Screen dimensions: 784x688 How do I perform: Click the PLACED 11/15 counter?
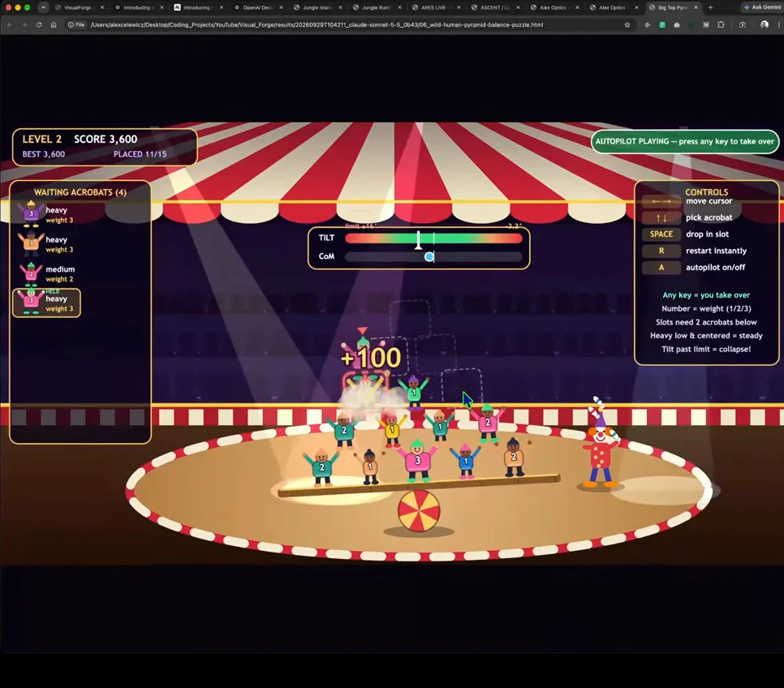[140, 154]
